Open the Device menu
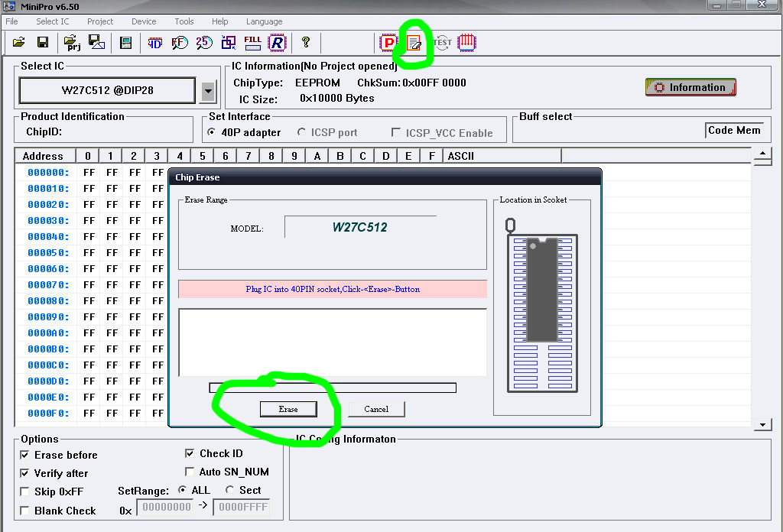Screen dimensions: 783x532 click(144, 21)
